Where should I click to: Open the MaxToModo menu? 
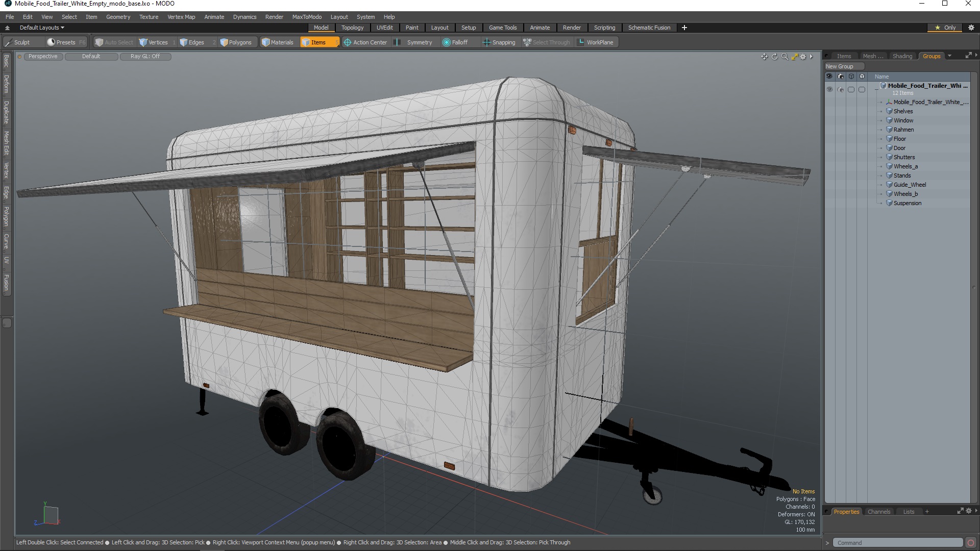click(307, 17)
